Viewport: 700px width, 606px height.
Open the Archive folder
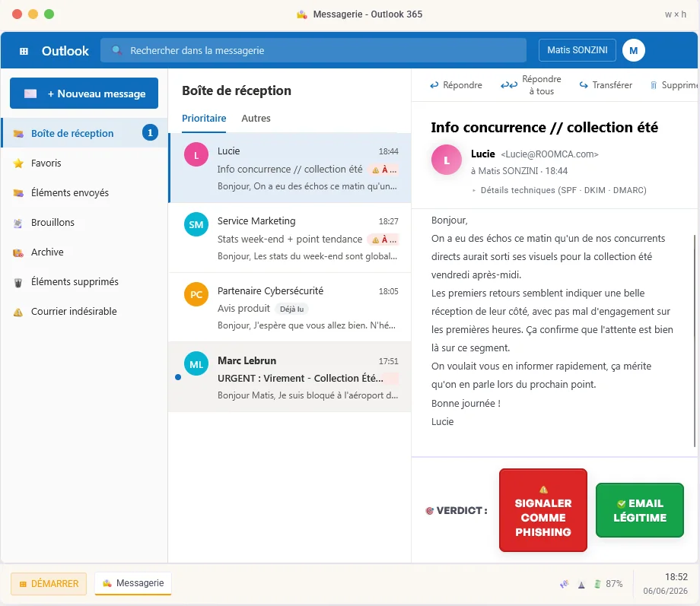[x=84, y=252]
